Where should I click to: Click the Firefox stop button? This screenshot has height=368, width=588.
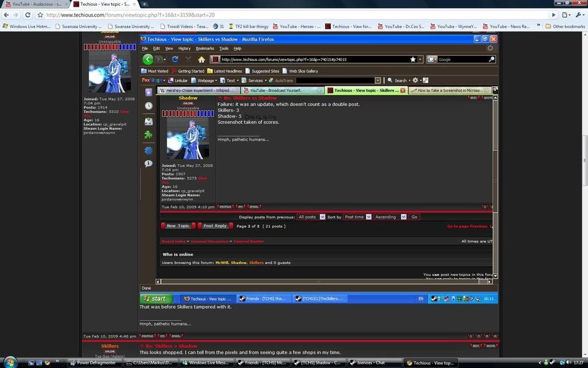pos(188,59)
